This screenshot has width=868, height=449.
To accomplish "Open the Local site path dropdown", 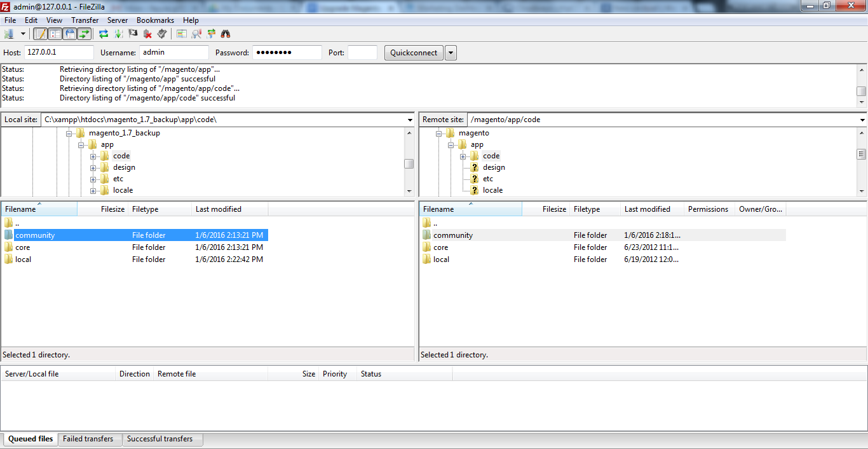I will point(410,120).
